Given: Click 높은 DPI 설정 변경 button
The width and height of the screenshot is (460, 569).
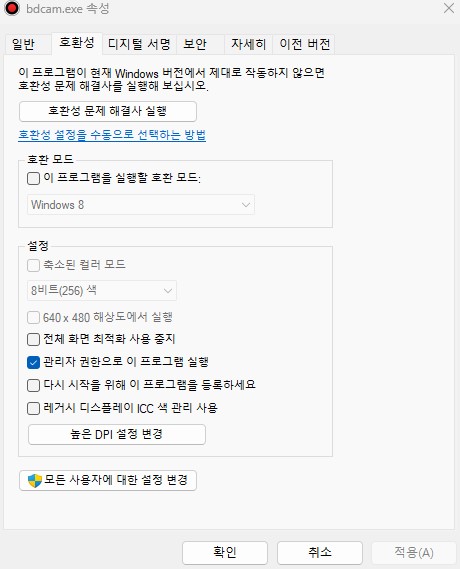Looking at the screenshot, I should click(x=117, y=434).
